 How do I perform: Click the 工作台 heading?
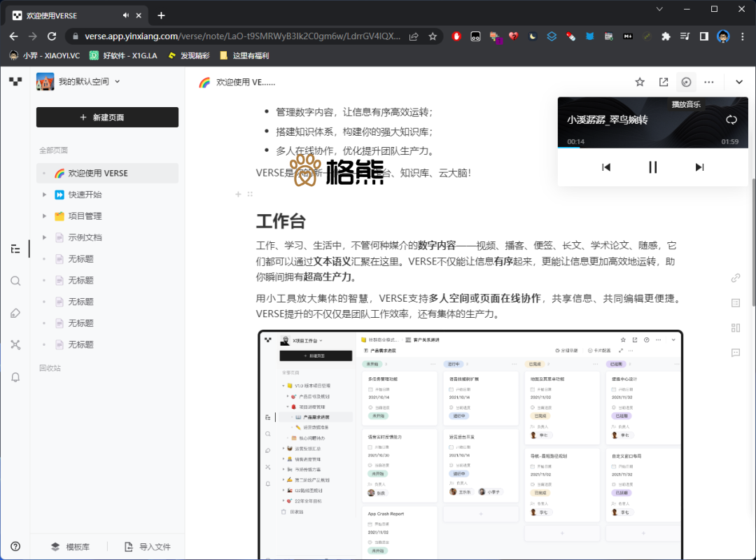tap(281, 221)
